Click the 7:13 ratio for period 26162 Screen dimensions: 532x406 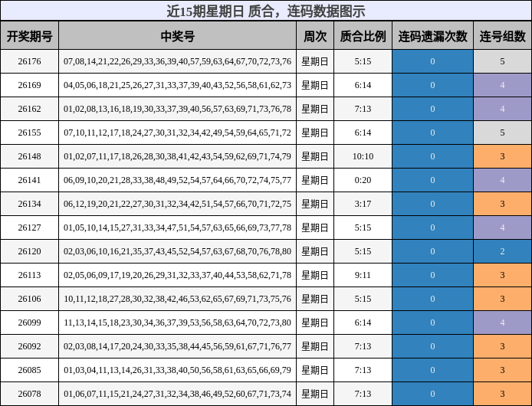pos(363,109)
